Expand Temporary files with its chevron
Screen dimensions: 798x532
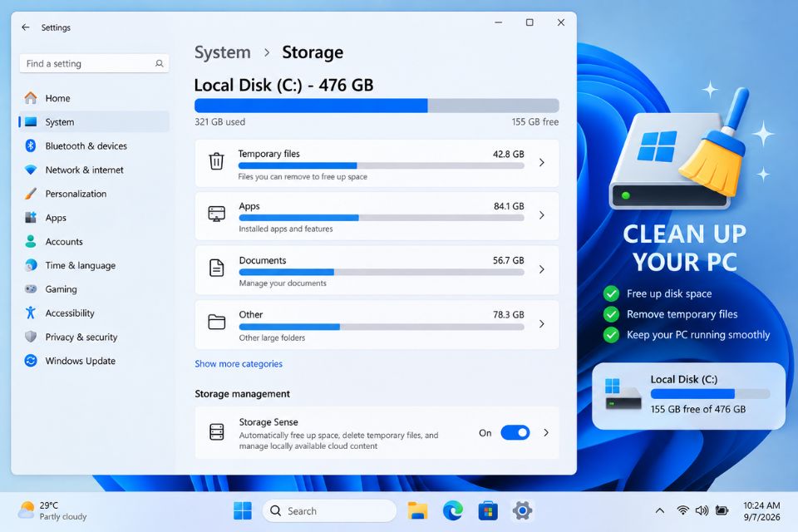click(542, 162)
